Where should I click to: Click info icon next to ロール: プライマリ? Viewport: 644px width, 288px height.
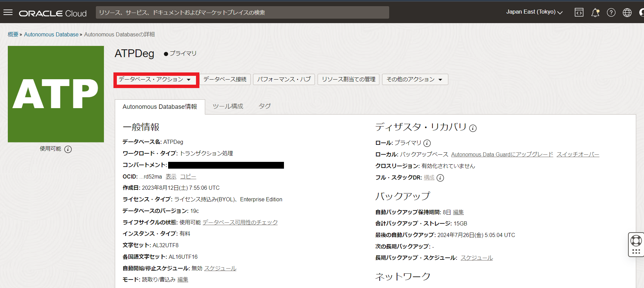(x=427, y=143)
